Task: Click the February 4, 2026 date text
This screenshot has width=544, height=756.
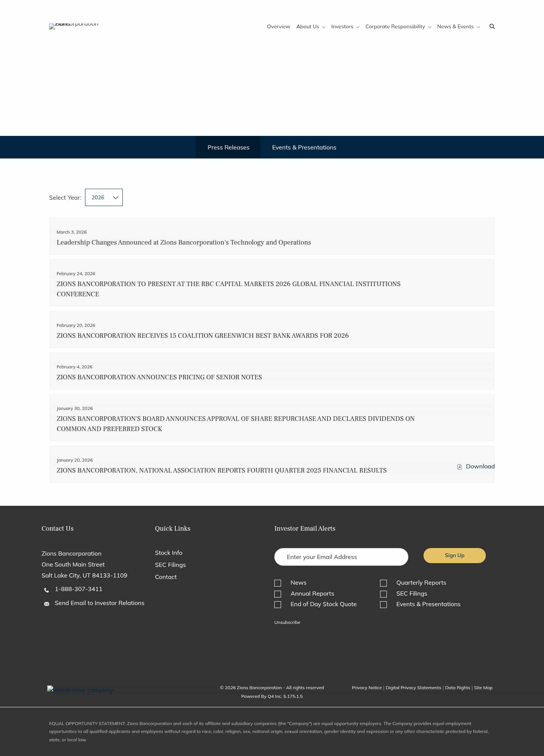Action: coord(74,367)
